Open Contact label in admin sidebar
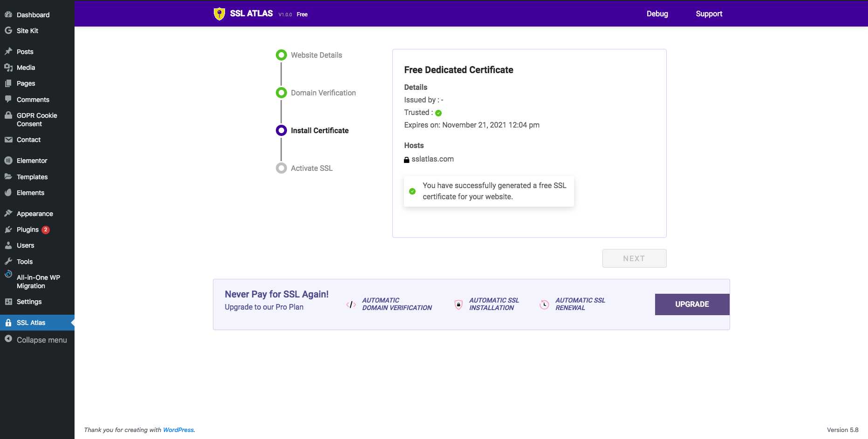Screen dimensions: 868x439 29,140
